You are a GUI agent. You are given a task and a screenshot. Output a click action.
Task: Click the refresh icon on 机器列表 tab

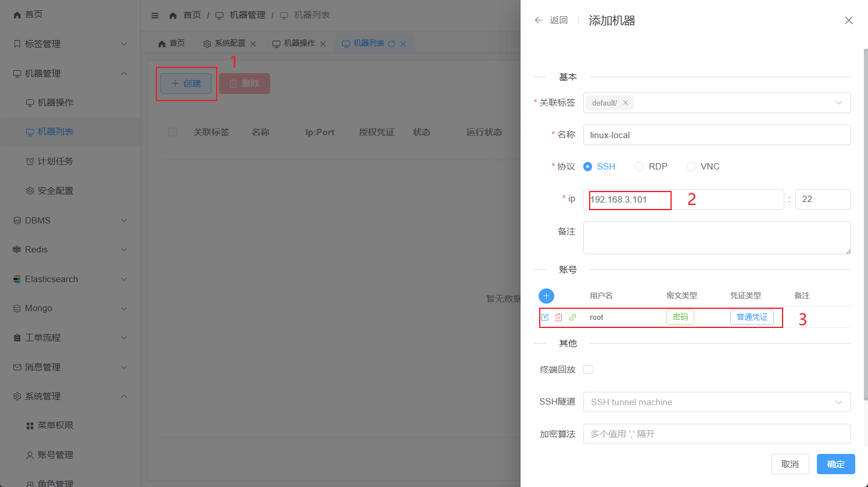click(392, 44)
